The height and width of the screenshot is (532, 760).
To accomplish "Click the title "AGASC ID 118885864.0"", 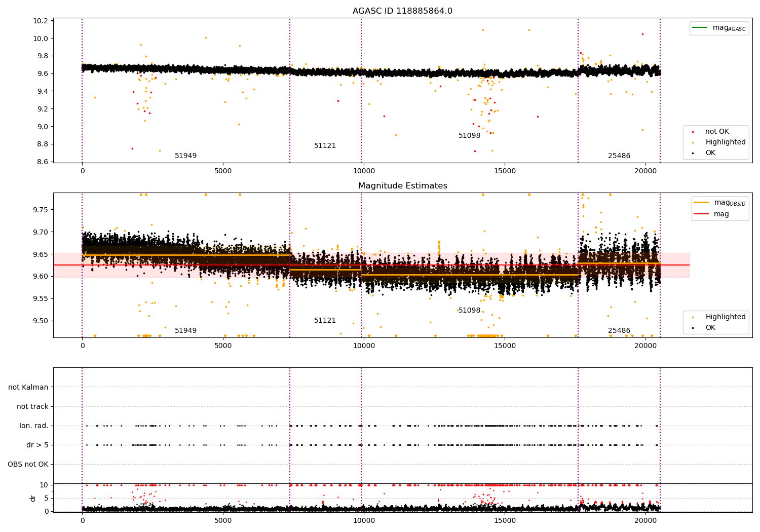I will (402, 11).
